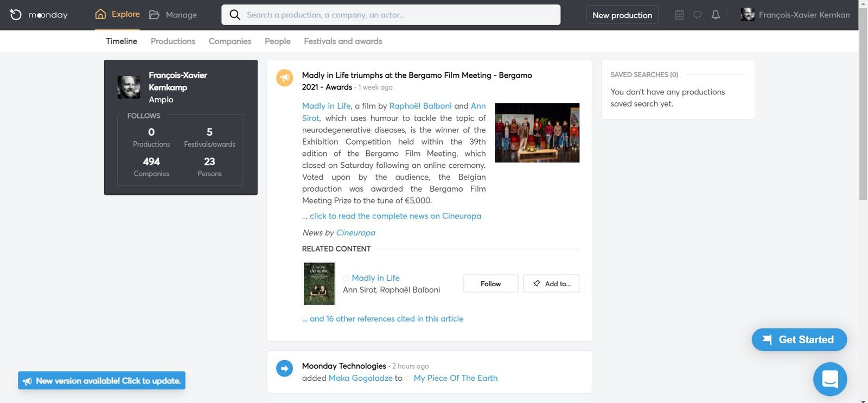Open the Cineuropa source link

356,232
